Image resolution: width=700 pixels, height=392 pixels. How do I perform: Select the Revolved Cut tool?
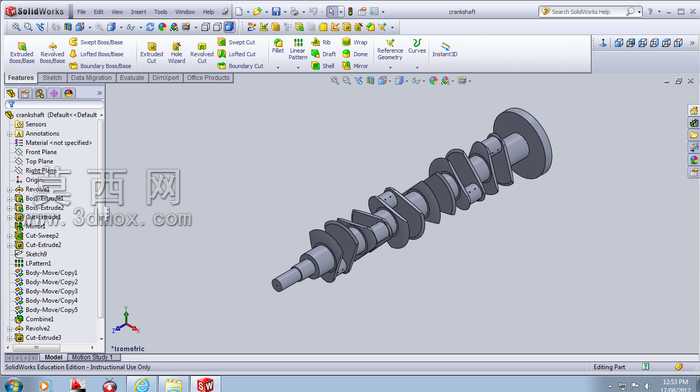pyautogui.click(x=202, y=53)
